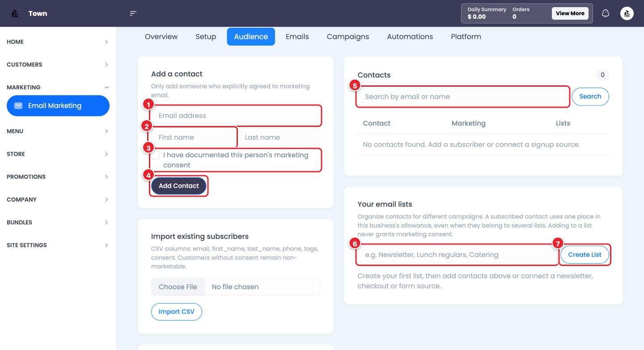Go to the Campaigns tab
644x350 pixels.
coord(348,37)
